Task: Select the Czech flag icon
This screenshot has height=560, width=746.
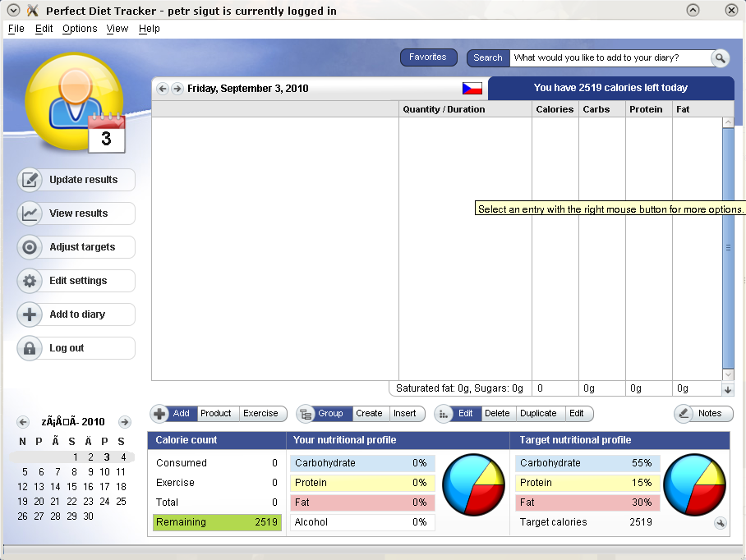Action: click(472, 88)
